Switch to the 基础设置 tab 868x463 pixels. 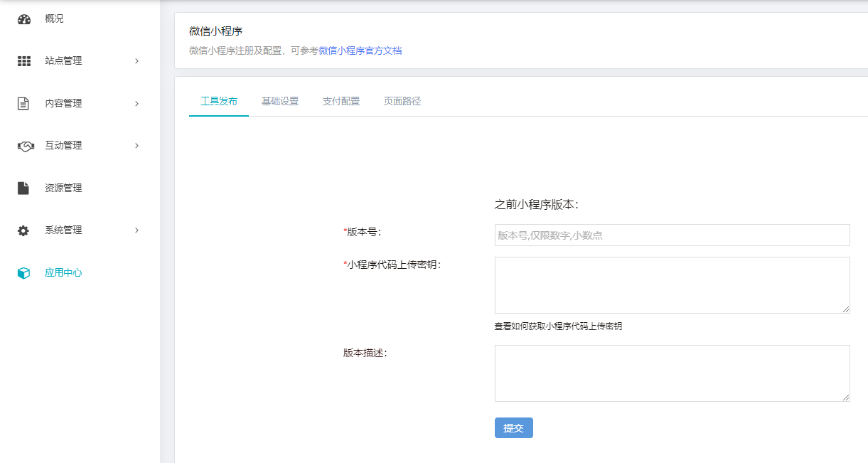pyautogui.click(x=280, y=101)
